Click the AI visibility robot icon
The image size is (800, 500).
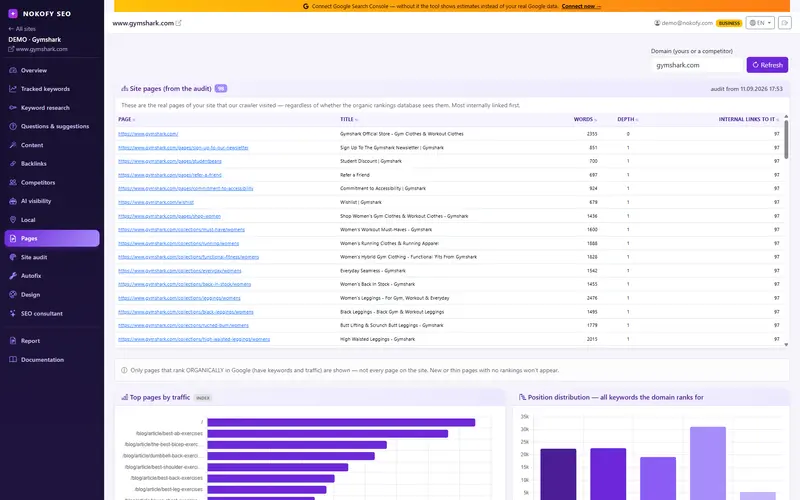pos(13,201)
